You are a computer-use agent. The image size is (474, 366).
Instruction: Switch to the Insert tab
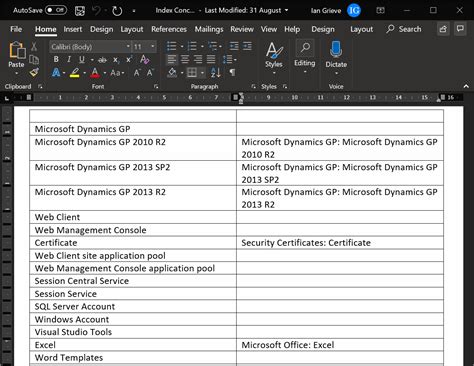point(73,29)
